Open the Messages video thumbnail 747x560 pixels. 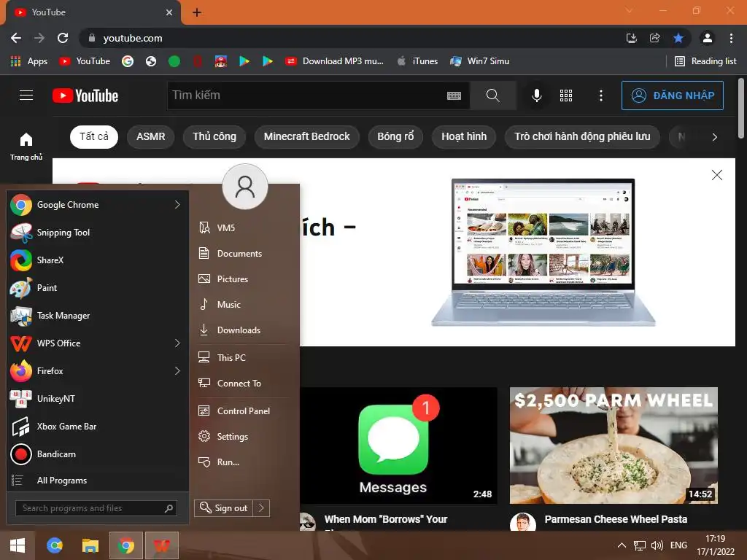399,446
